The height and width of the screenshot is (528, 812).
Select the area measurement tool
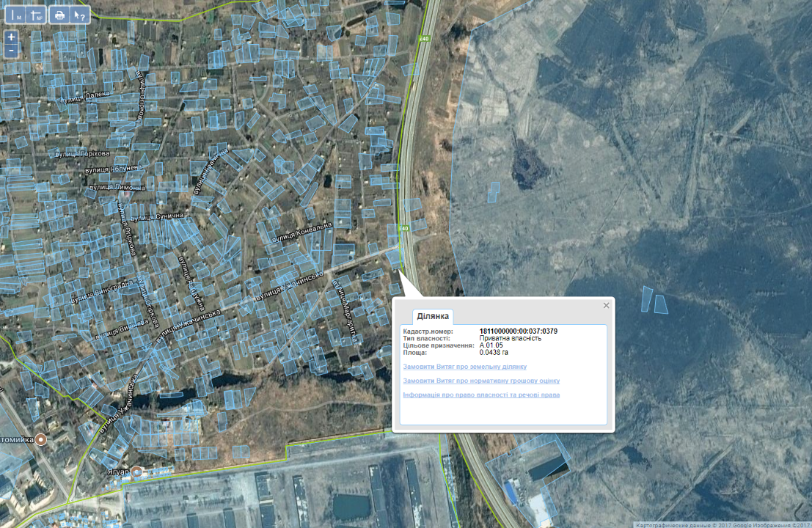coord(36,15)
